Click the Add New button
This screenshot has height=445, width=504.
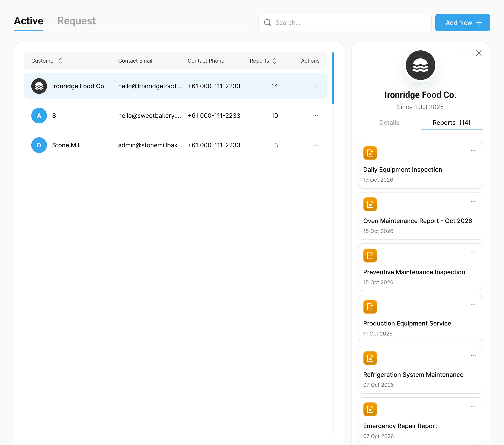tap(462, 23)
